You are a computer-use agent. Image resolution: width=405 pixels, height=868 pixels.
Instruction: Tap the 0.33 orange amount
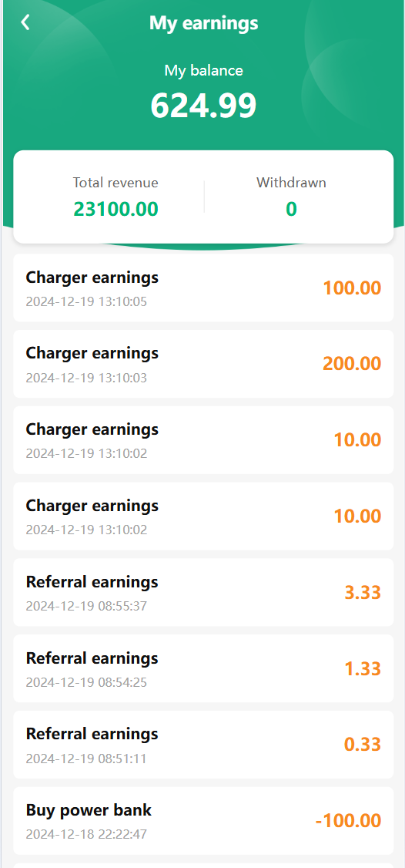tap(363, 745)
